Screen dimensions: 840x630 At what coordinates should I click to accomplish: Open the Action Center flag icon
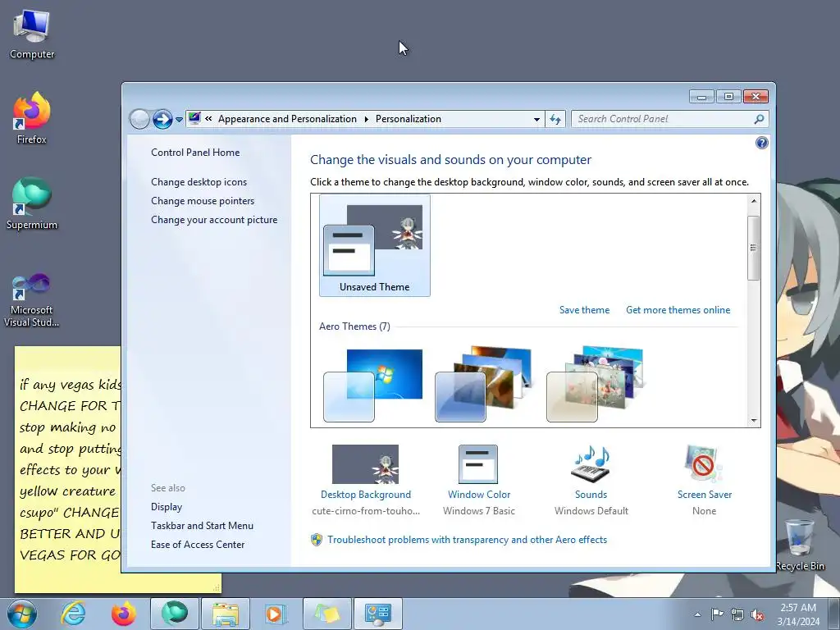click(717, 614)
